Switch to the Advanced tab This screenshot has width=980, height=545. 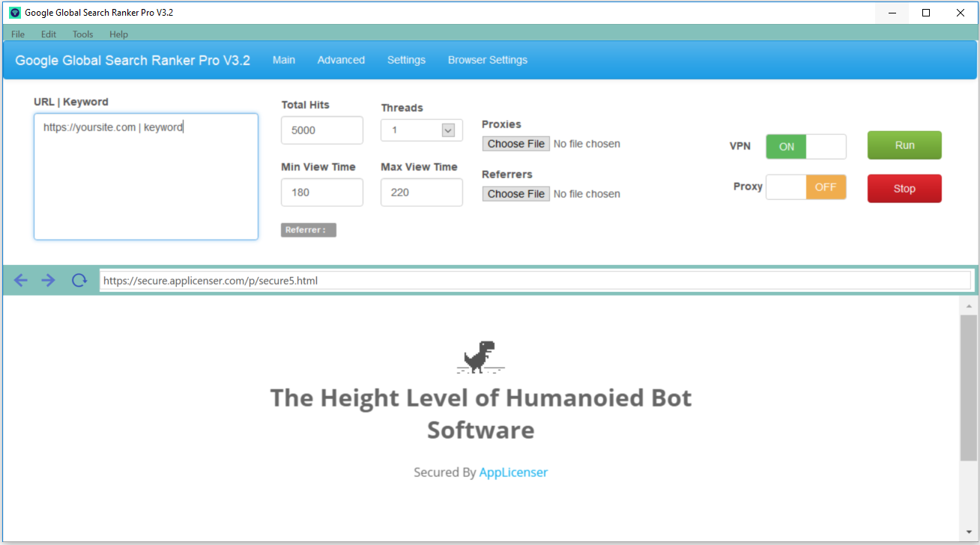[x=341, y=60]
